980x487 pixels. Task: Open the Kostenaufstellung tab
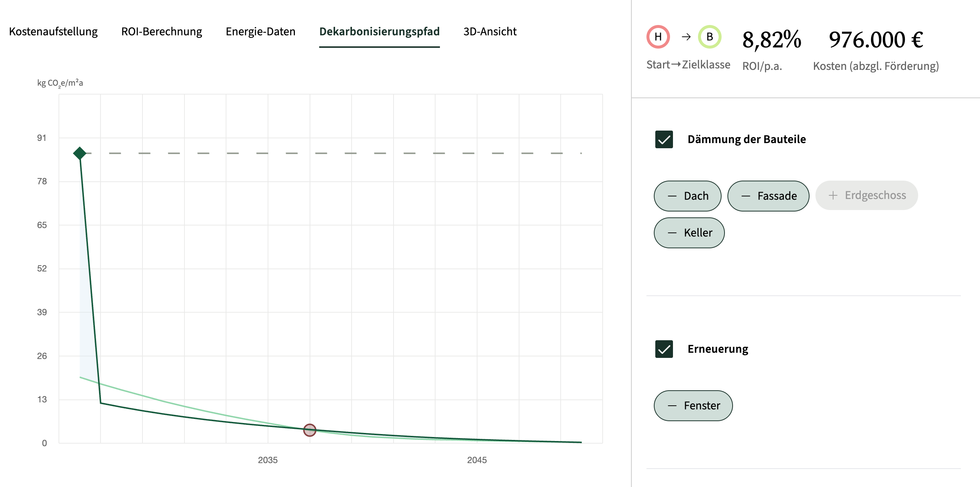(x=53, y=32)
